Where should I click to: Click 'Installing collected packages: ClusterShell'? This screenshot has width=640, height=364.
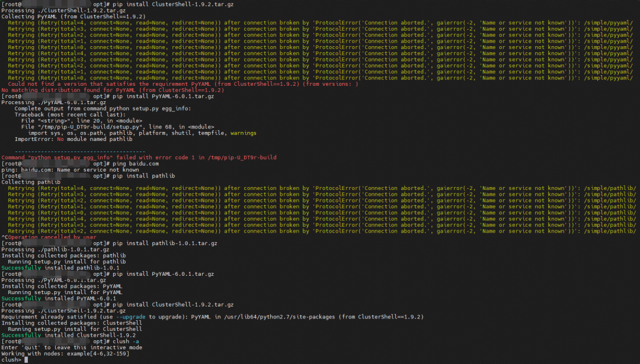pos(72,323)
